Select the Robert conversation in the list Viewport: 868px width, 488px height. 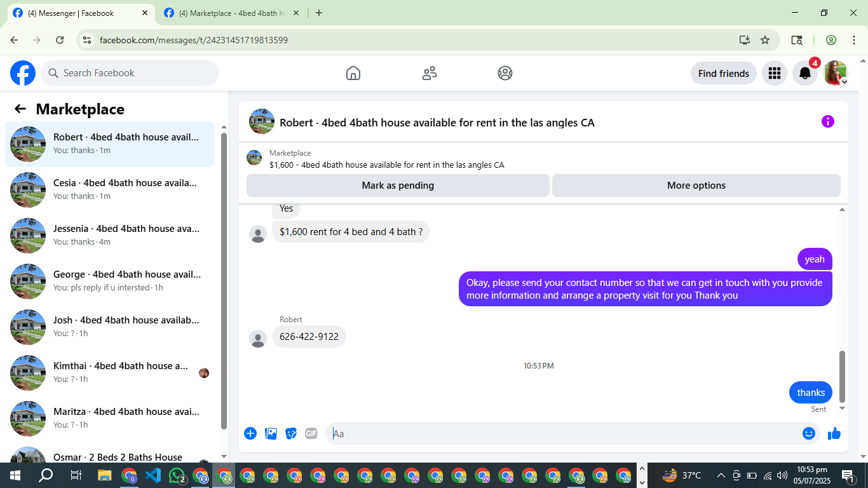109,144
